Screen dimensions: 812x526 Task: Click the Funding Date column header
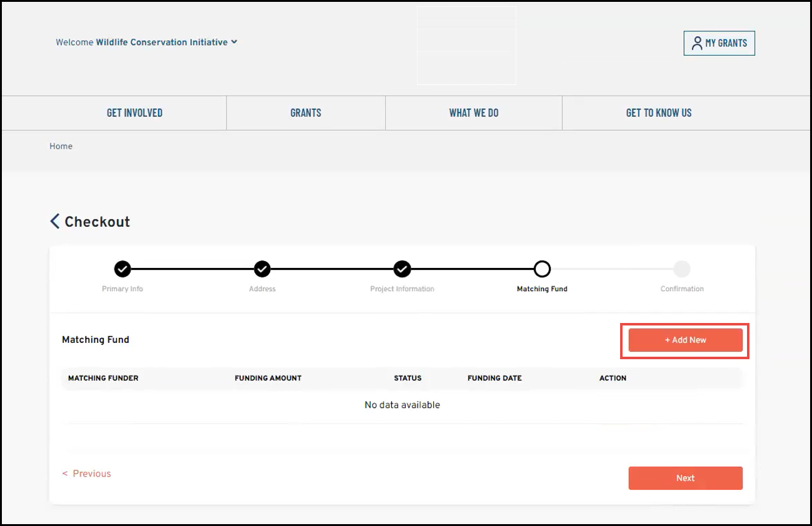(x=494, y=378)
